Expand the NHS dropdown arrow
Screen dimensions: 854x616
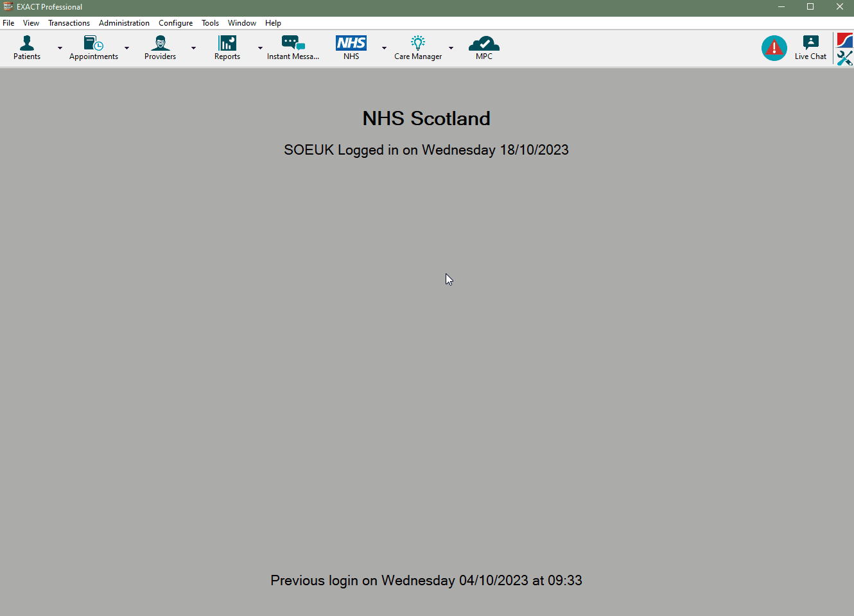[x=384, y=48]
